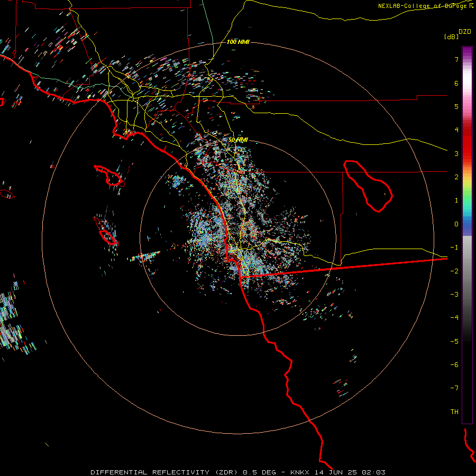Click the NEXLAB-College of DuPage watermark text
The image size is (476, 476).
coord(426,6)
